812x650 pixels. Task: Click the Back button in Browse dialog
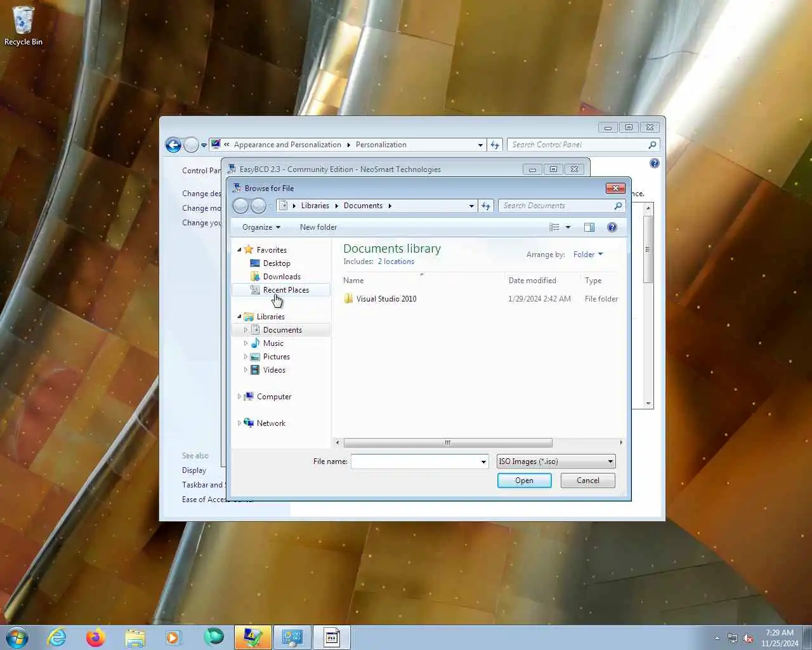pyautogui.click(x=240, y=206)
